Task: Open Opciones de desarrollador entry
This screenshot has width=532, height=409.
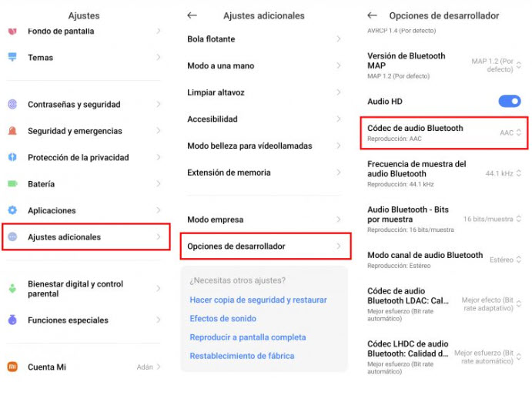Action: [x=266, y=246]
